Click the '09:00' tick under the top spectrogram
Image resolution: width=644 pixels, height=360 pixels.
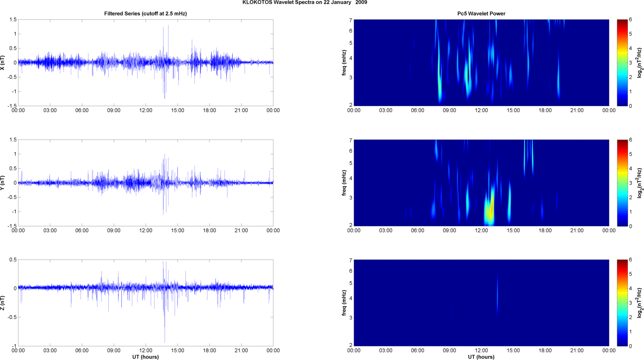(449, 110)
